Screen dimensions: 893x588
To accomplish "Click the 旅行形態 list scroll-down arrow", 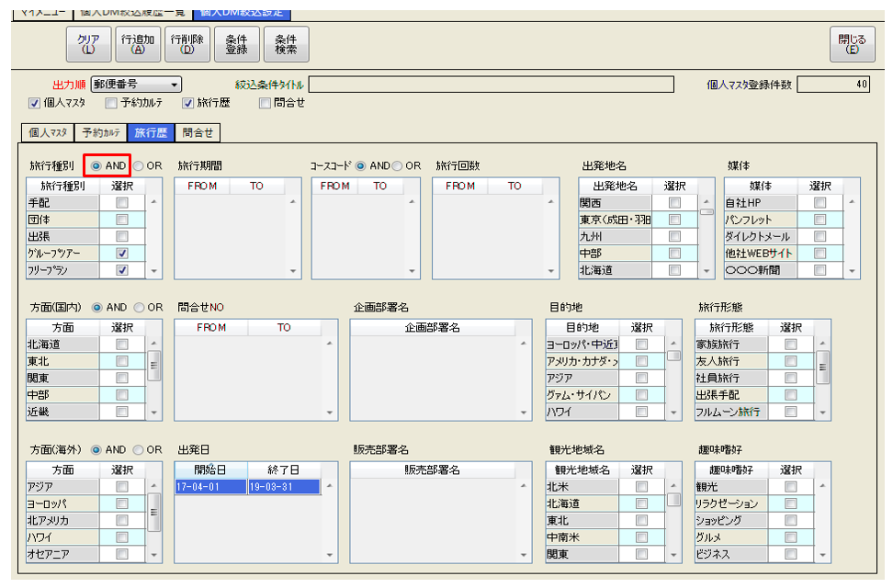I will pos(823,413).
